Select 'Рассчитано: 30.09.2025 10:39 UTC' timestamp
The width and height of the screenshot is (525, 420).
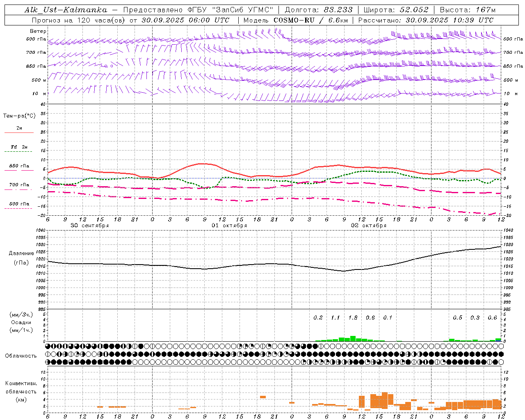tap(426, 20)
